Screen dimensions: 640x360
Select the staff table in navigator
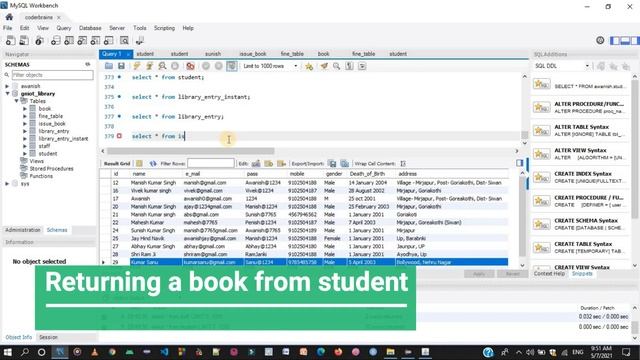(44, 146)
